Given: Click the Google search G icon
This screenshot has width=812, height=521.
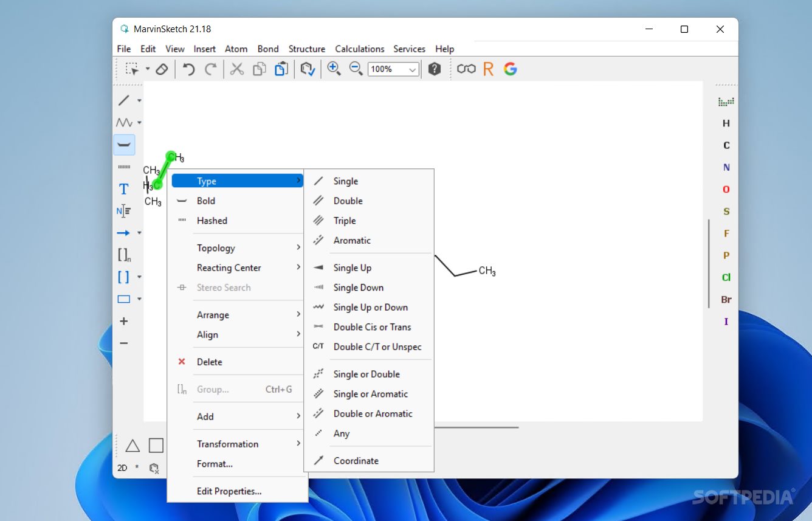Looking at the screenshot, I should click(511, 69).
